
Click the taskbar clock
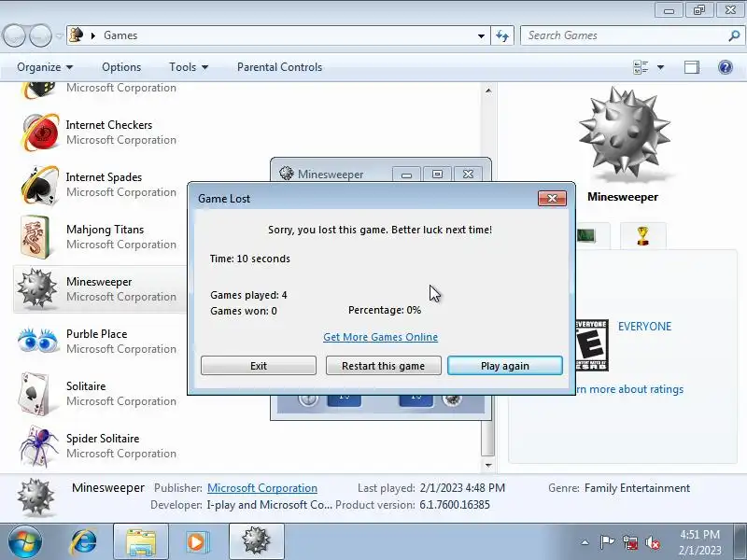tap(699, 542)
